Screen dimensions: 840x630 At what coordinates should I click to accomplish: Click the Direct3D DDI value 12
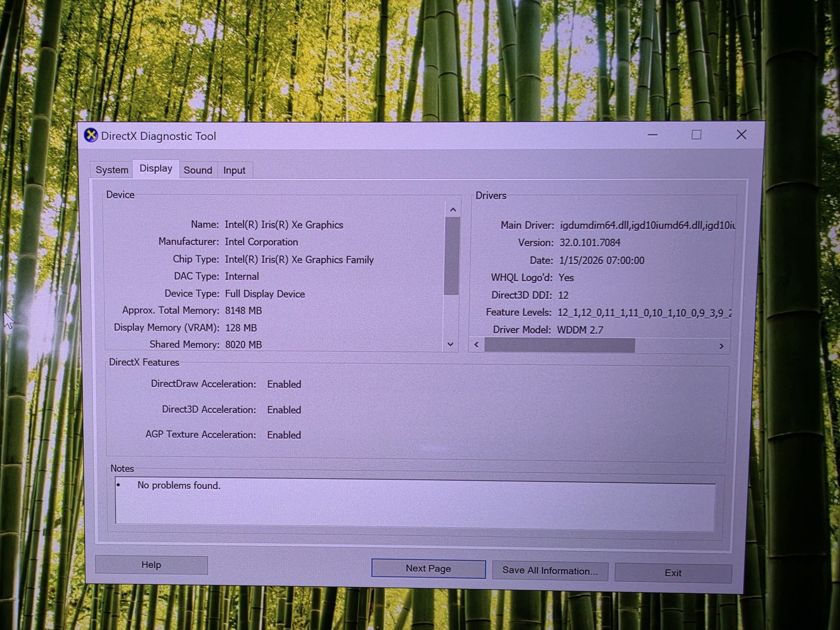563,295
